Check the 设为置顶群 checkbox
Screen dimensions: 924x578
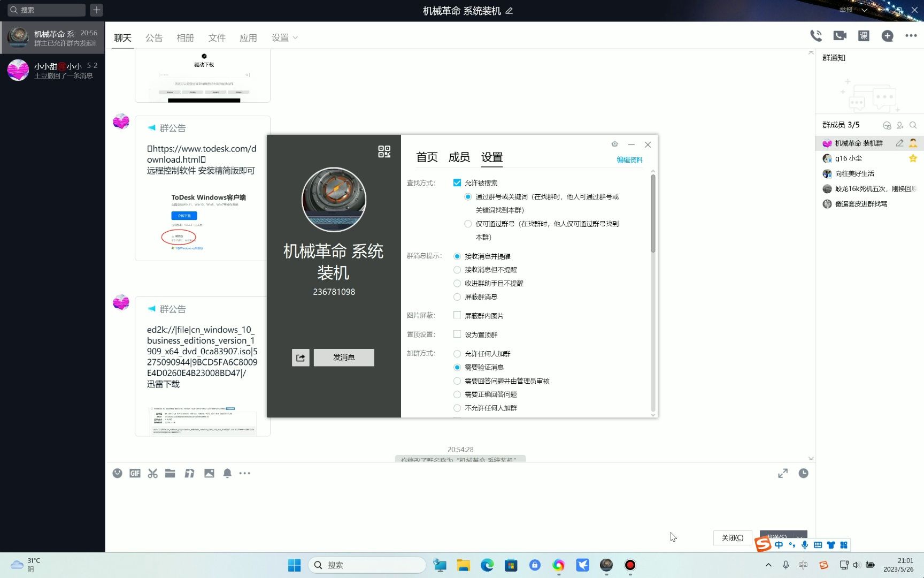[x=457, y=334]
